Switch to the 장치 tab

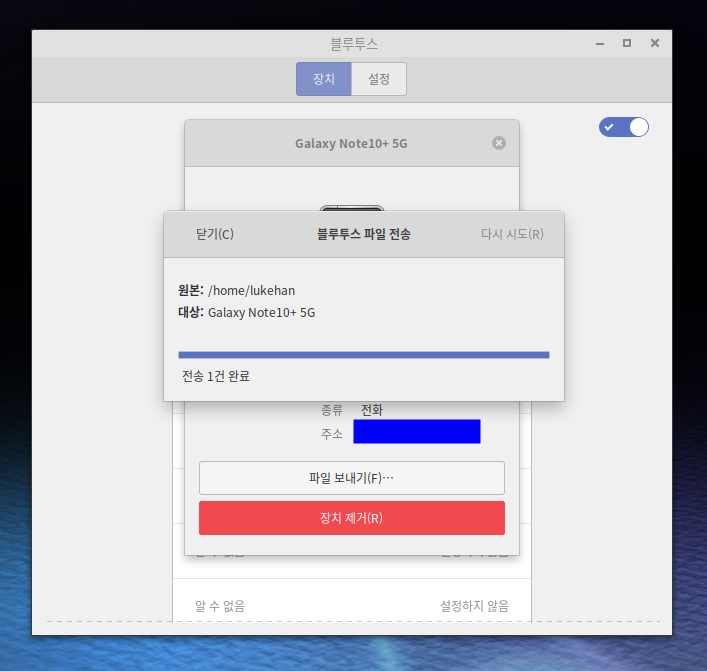point(323,79)
